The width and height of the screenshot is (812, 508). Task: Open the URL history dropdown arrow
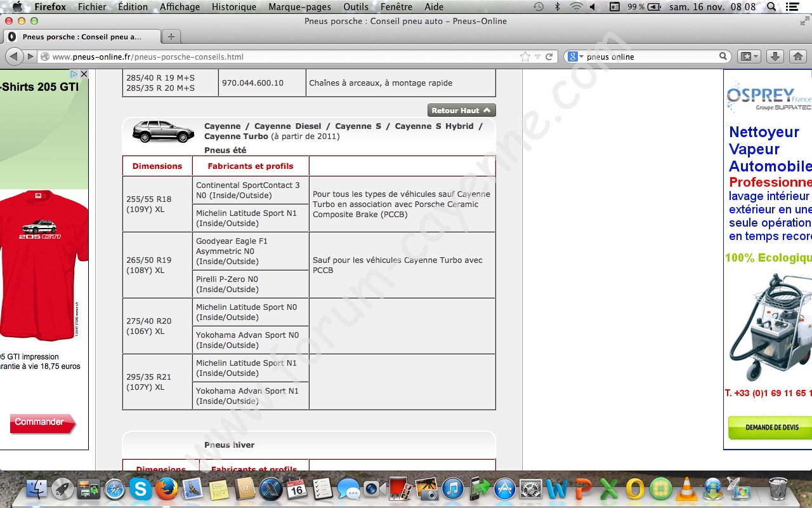tap(537, 57)
